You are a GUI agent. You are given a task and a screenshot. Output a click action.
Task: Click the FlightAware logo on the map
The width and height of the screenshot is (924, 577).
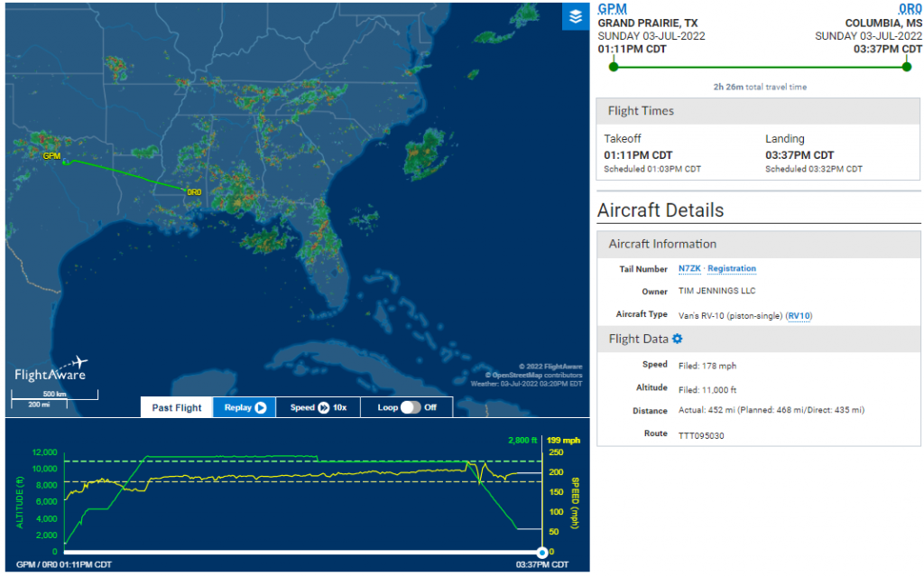51,368
